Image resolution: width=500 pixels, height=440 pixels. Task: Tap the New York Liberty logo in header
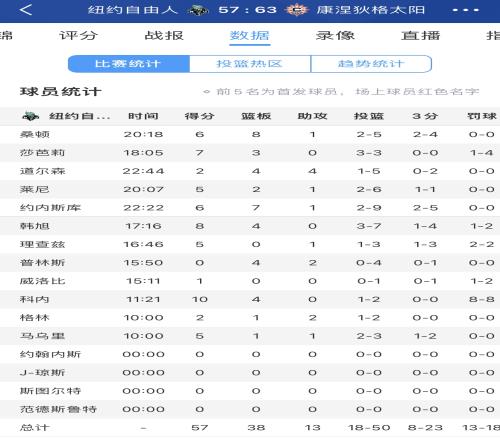pyautogui.click(x=198, y=10)
